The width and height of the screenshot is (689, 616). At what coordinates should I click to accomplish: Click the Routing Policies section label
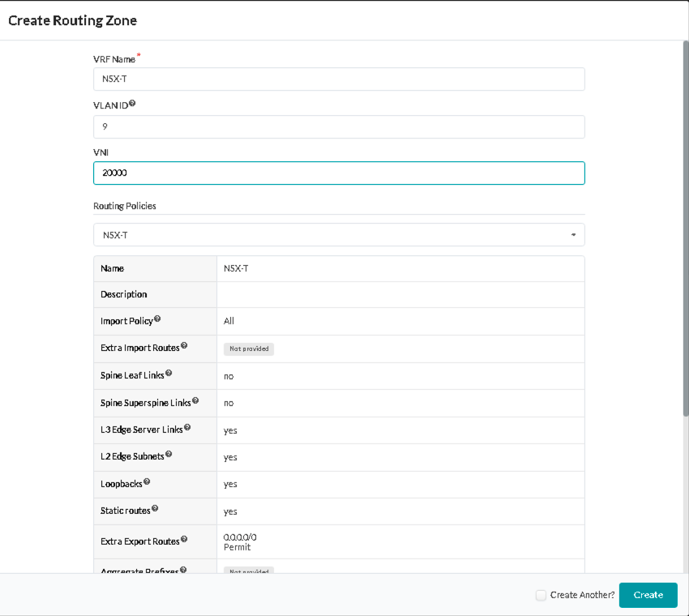(x=125, y=206)
